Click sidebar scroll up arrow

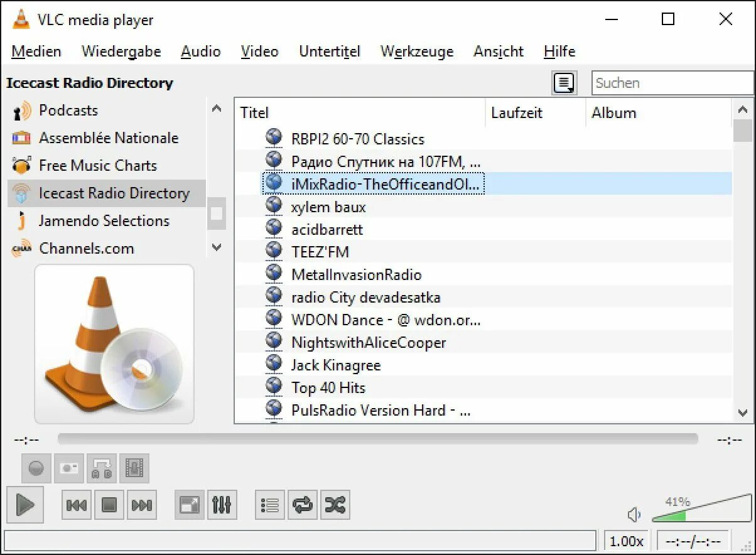point(217,109)
